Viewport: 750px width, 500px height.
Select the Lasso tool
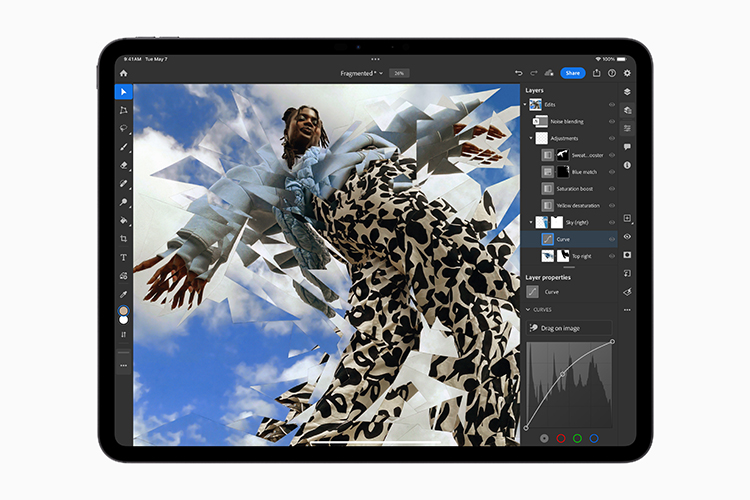(x=124, y=128)
